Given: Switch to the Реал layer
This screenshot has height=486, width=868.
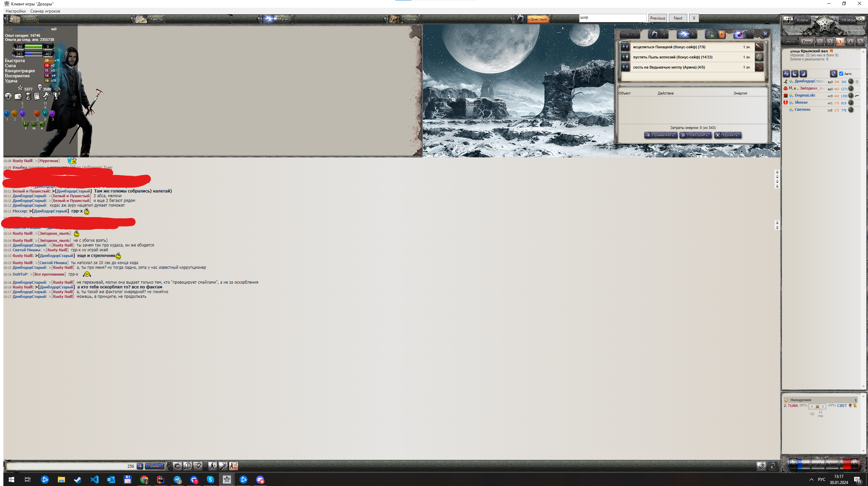Looking at the screenshot, I should pos(807,42).
